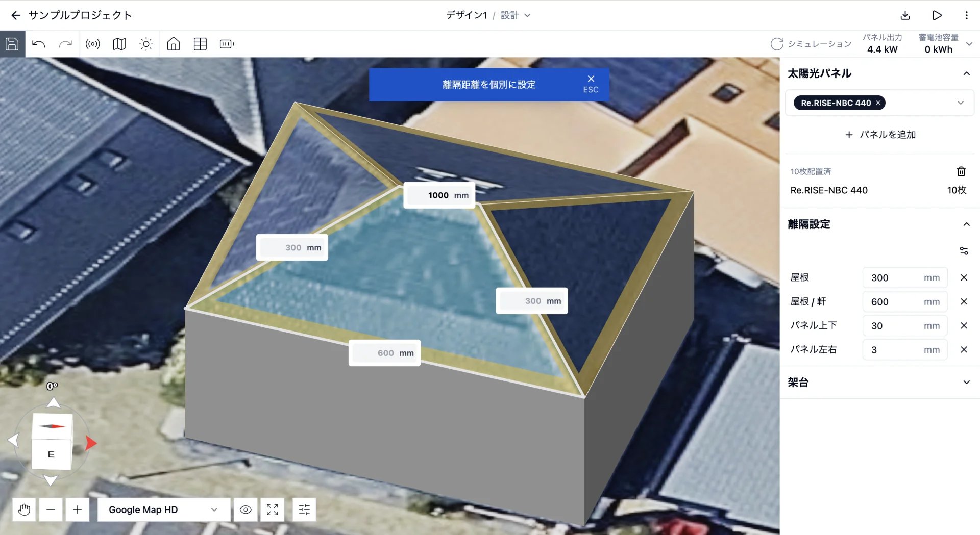980x535 pixels.
Task: Click the 600 mm eave setback field
Action: point(384,353)
